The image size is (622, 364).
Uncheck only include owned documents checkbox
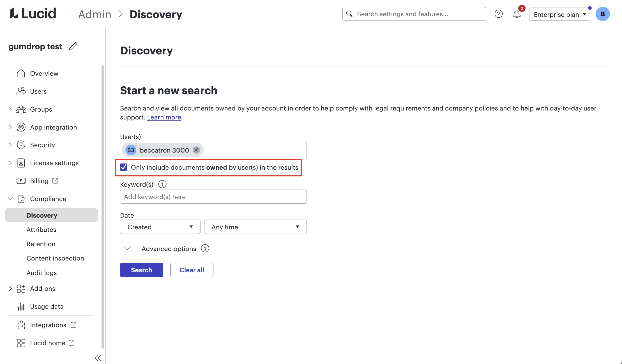(x=124, y=167)
